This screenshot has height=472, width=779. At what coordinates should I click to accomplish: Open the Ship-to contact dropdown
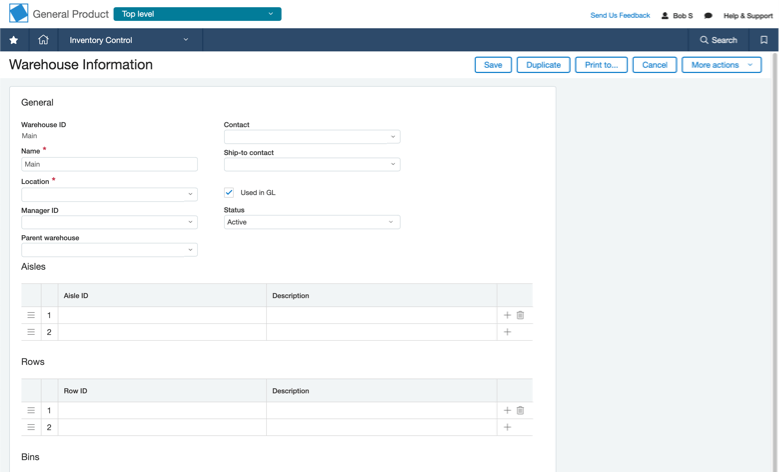312,164
